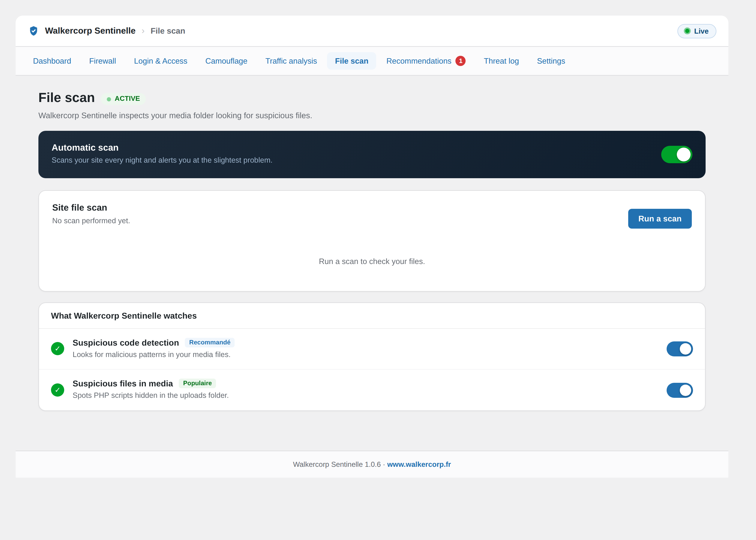Click the 'Suspicious files in media' title
The image size is (756, 540).
pos(123,383)
